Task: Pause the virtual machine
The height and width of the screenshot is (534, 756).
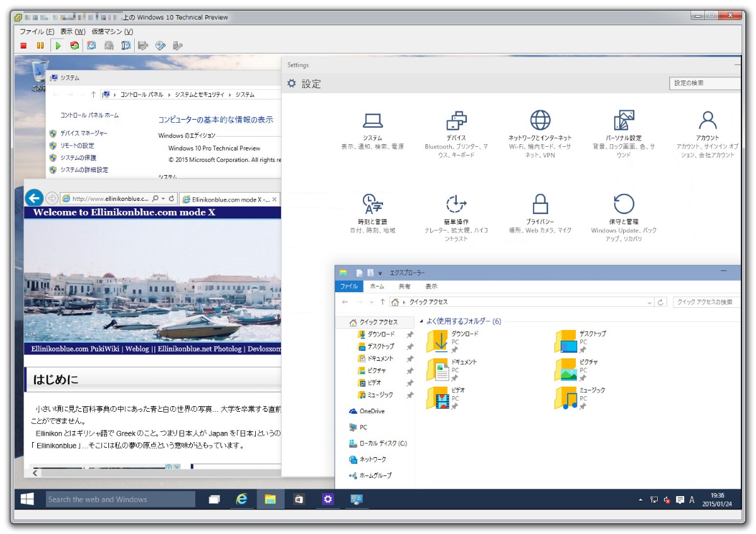Action: pos(40,45)
